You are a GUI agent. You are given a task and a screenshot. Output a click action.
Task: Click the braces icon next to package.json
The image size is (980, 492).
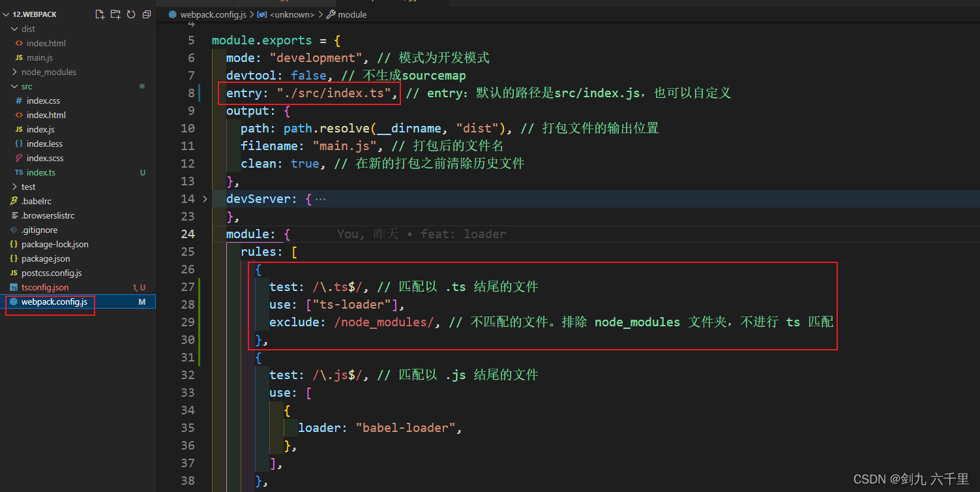point(14,258)
